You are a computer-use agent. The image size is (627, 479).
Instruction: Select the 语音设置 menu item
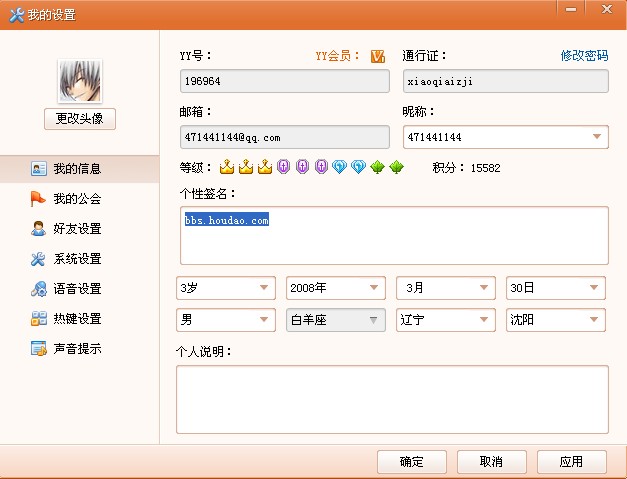click(x=80, y=289)
